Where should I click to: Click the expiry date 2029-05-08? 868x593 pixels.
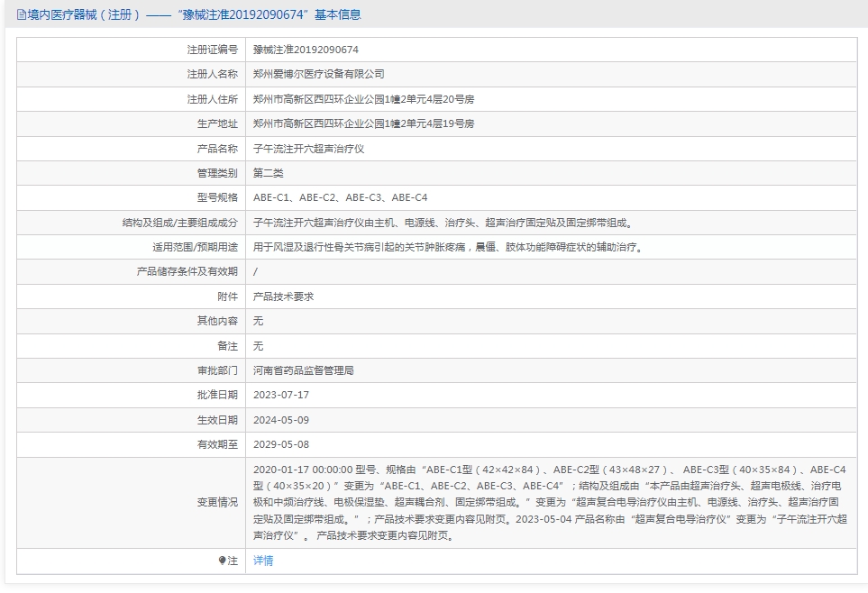281,444
